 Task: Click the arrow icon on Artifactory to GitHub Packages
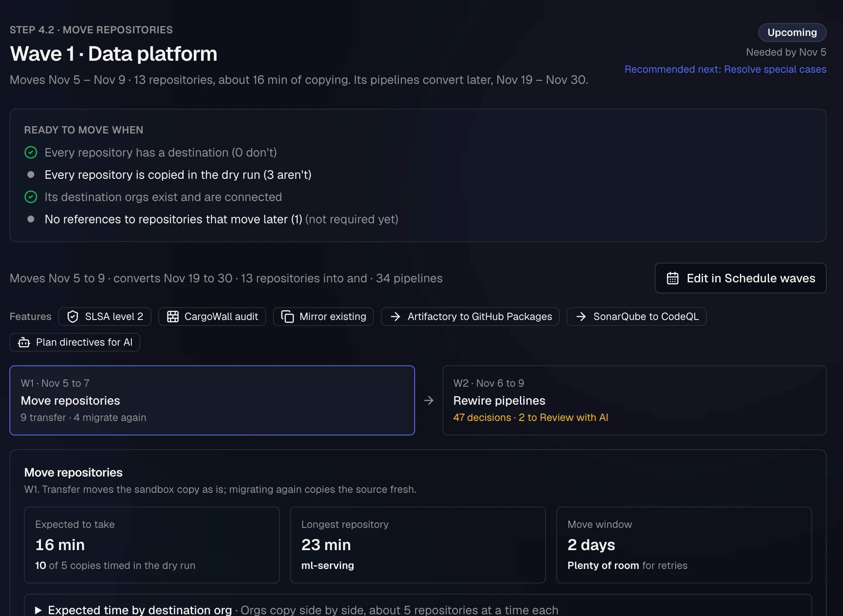pyautogui.click(x=395, y=317)
